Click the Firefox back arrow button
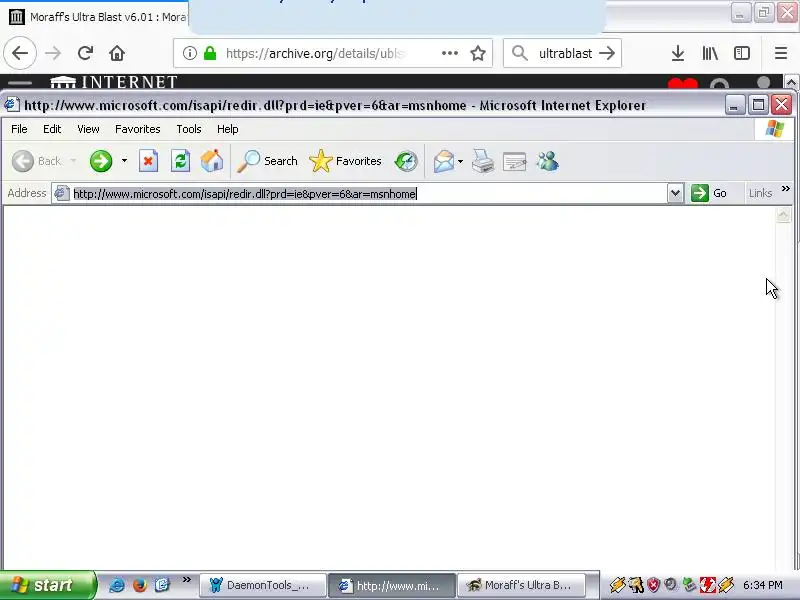800x600 pixels. coord(20,53)
